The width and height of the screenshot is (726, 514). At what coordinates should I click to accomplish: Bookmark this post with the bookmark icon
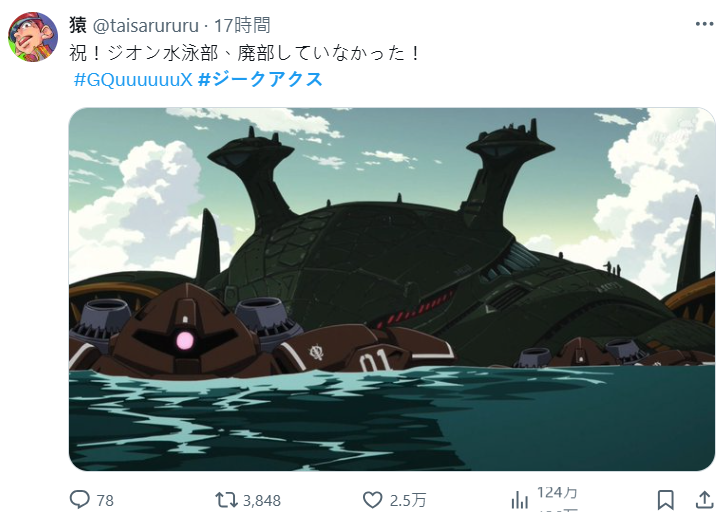(665, 500)
